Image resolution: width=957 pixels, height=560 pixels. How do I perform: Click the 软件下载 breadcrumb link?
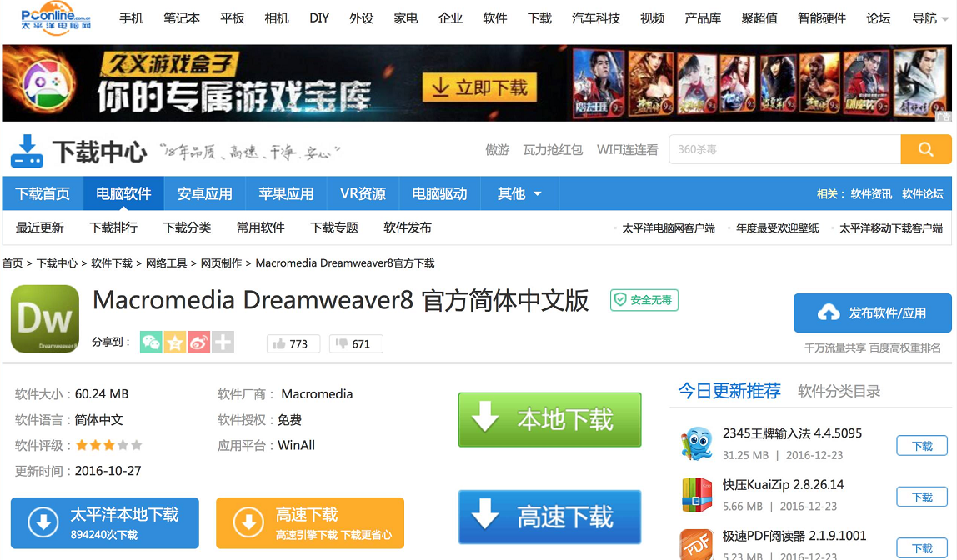(x=112, y=263)
